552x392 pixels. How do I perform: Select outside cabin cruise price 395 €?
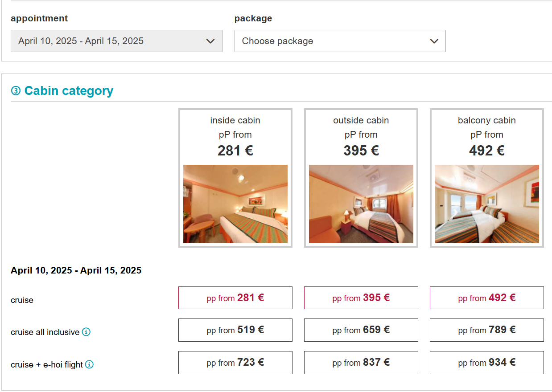(361, 298)
